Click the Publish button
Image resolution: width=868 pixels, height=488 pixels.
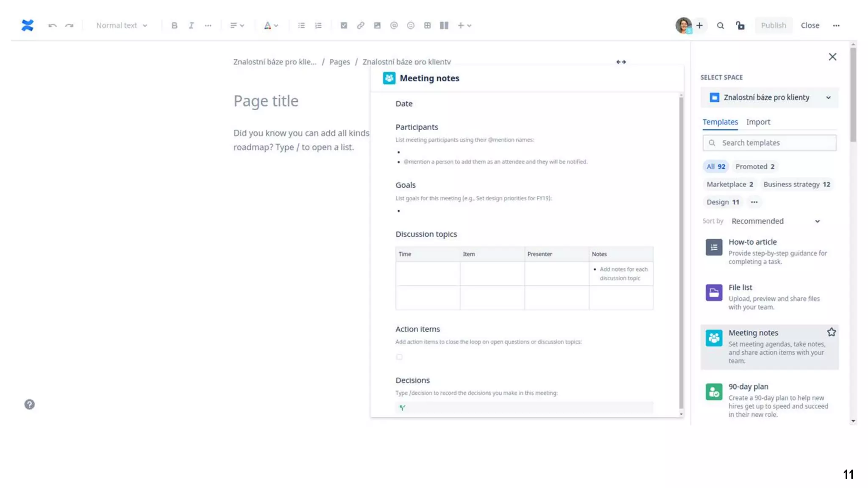(x=773, y=25)
